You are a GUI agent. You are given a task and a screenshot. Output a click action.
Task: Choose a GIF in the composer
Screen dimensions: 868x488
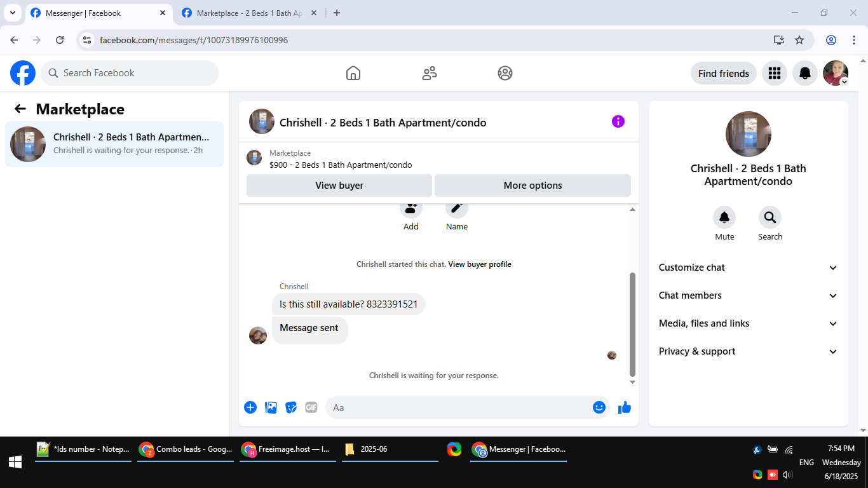[311, 407]
